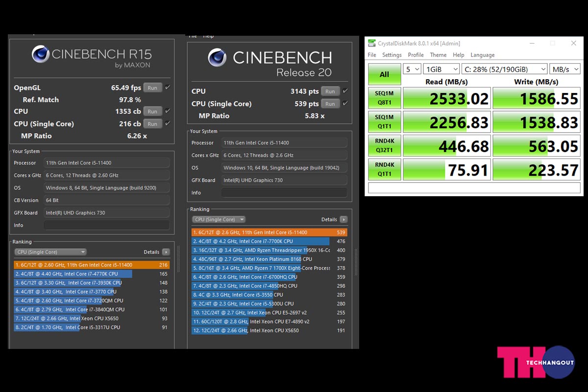588x392 pixels.
Task: Select the Xeon E7-4890 v2 row in Cinebench R20
Action: (269, 322)
